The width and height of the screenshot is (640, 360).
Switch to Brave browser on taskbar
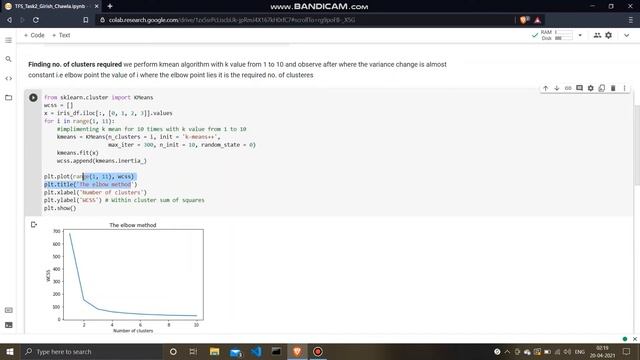297,351
